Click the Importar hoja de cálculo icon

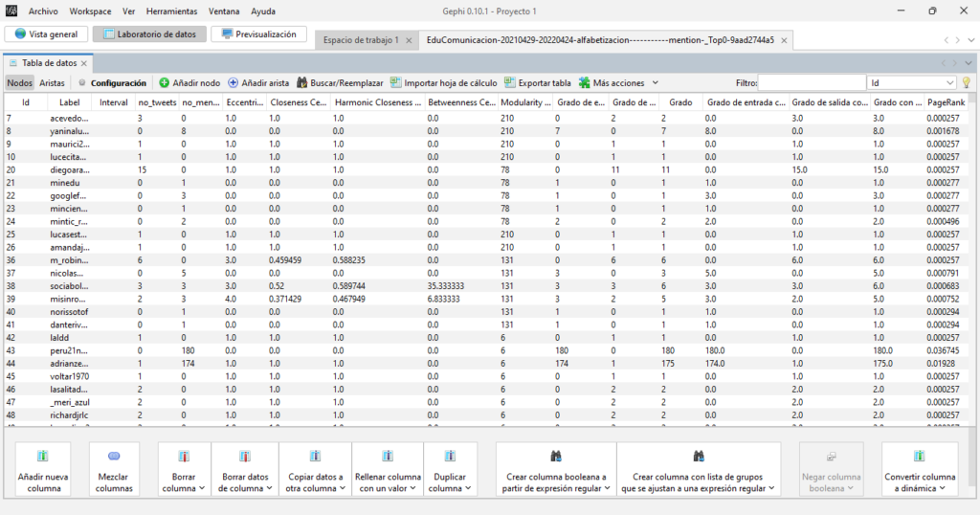395,82
